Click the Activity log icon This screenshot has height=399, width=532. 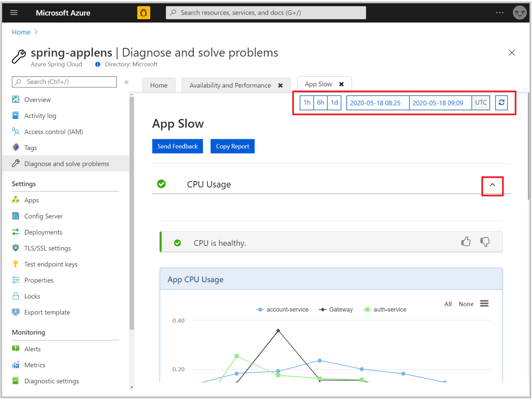(x=16, y=115)
